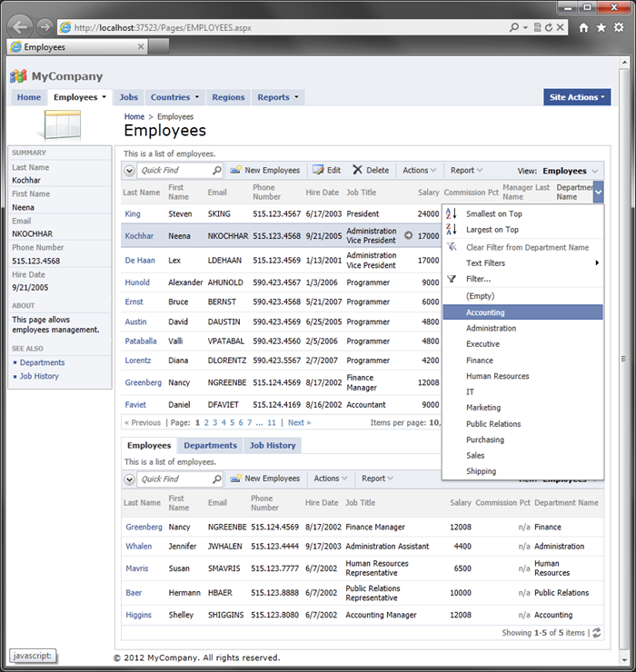
Task: Click the Department Name column dropdown arrow
Action: click(598, 192)
